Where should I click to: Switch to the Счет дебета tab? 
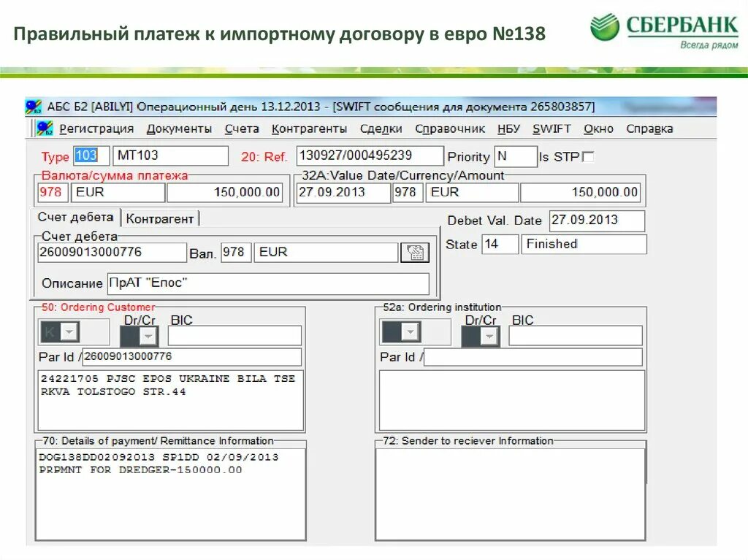tap(75, 218)
